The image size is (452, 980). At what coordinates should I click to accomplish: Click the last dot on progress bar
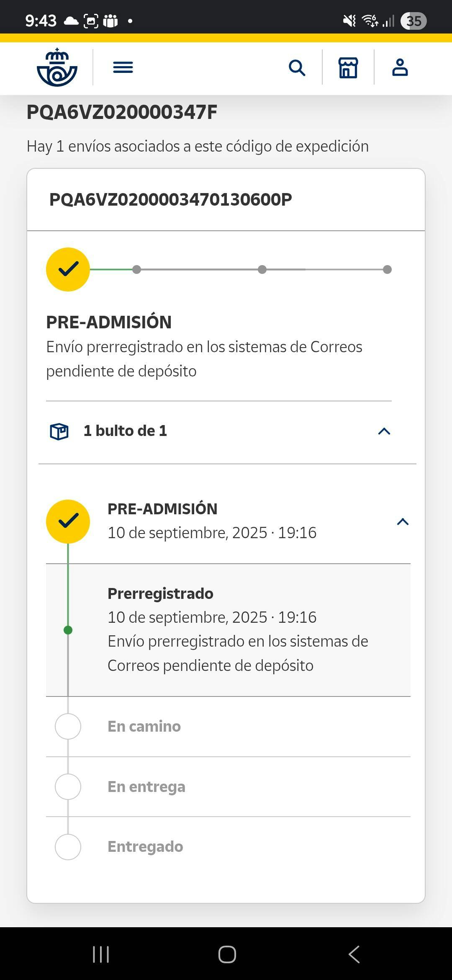[x=388, y=270]
